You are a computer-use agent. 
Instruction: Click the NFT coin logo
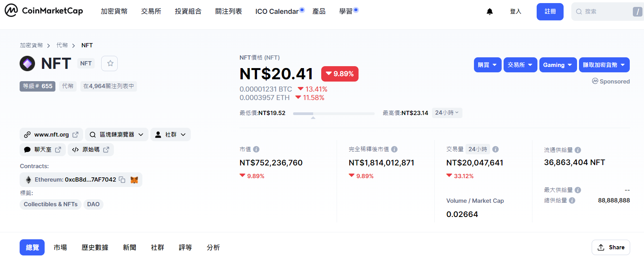(x=27, y=63)
